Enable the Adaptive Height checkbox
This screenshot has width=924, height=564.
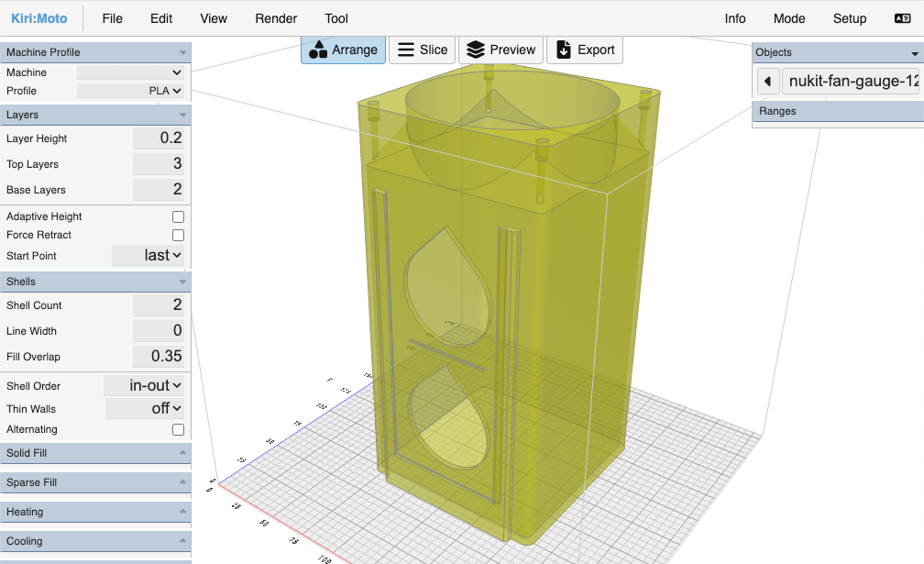[178, 216]
